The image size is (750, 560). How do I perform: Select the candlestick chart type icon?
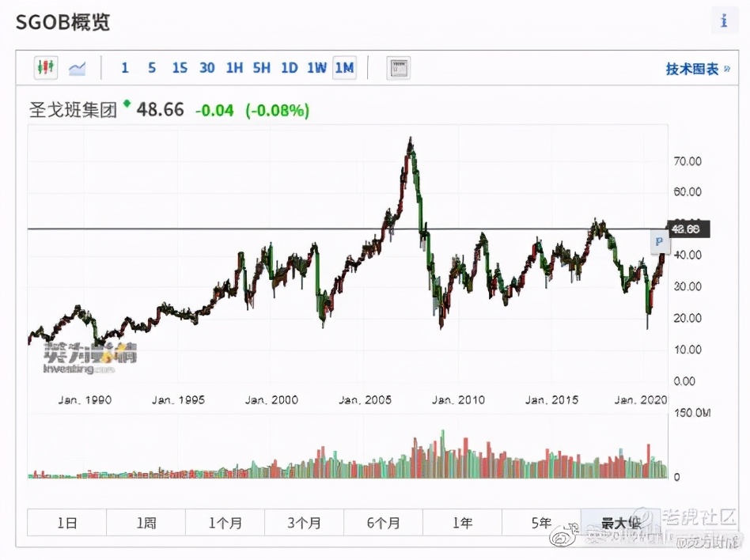point(46,67)
